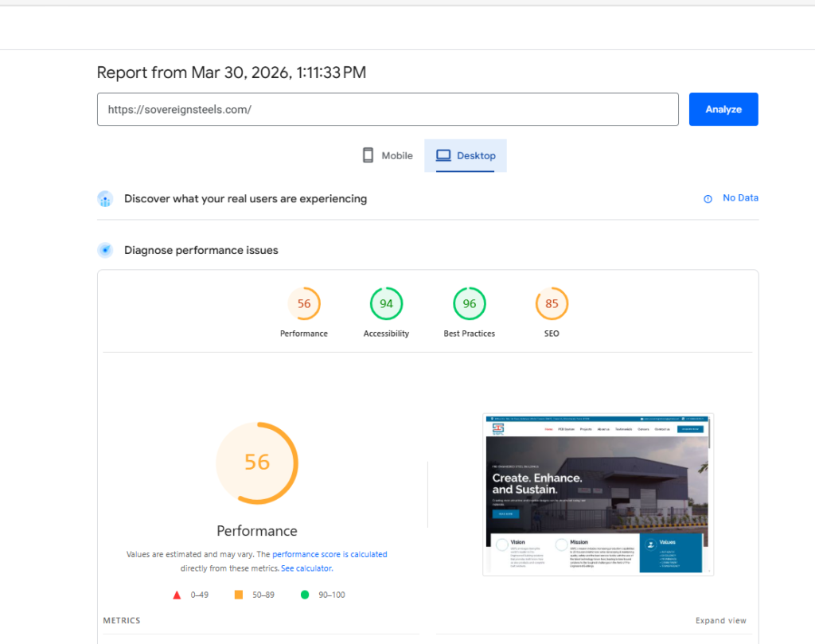Select the Desktop tab
815x644 pixels.
466,156
